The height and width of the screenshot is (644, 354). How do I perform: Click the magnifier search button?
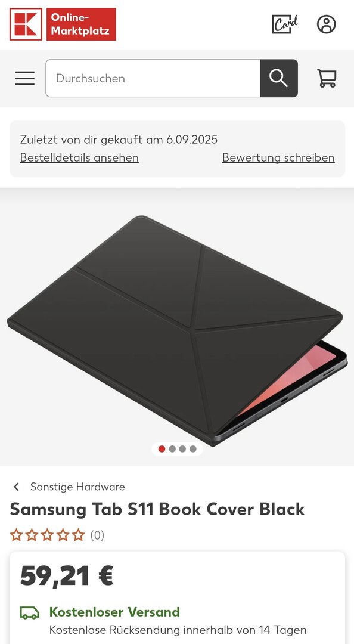279,78
